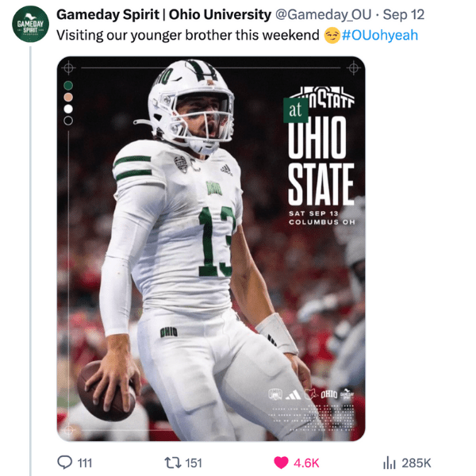Click the dark green color dot
Screen dimensions: 476x476
pos(68,85)
